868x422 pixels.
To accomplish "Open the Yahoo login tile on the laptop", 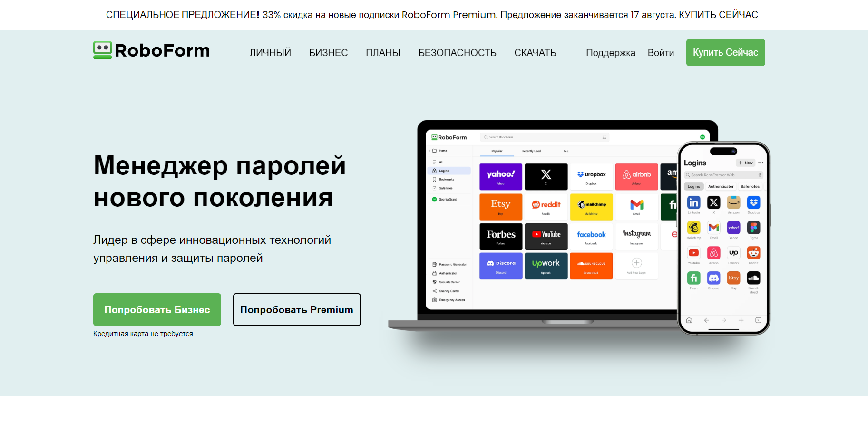I will pyautogui.click(x=501, y=177).
